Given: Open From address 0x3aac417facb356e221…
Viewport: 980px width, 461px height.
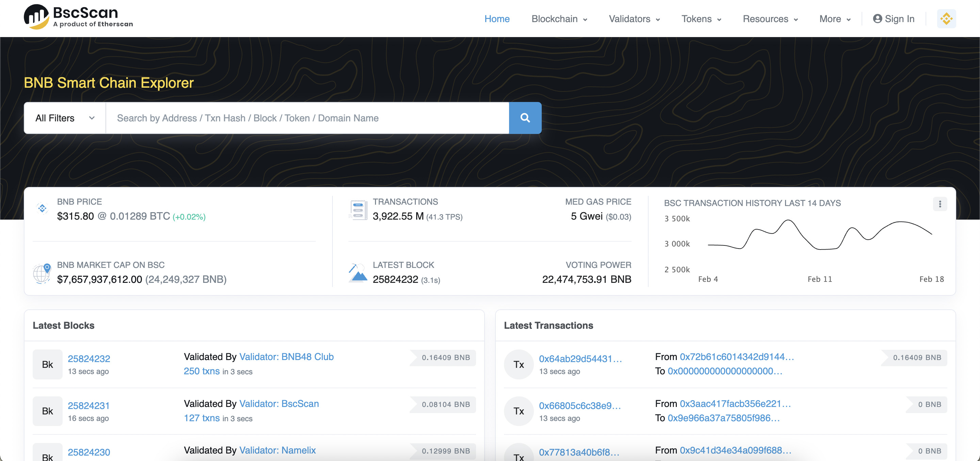Looking at the screenshot, I should (735, 404).
